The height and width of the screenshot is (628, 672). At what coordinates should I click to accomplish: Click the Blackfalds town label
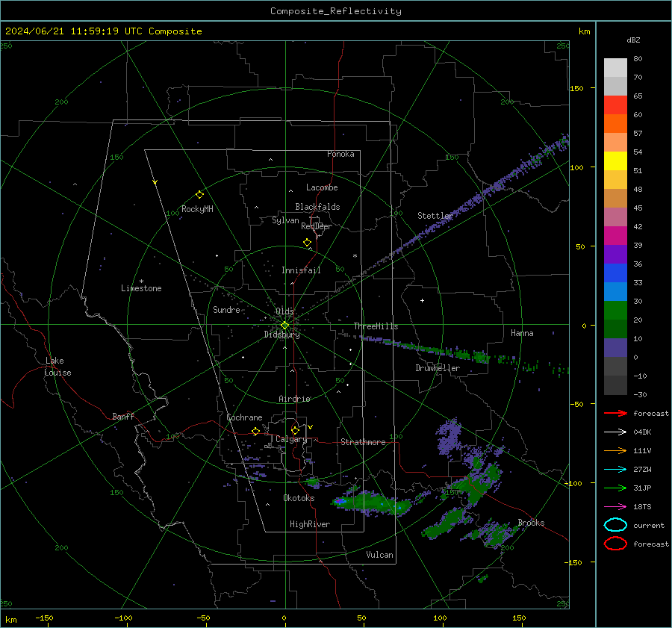tap(317, 207)
